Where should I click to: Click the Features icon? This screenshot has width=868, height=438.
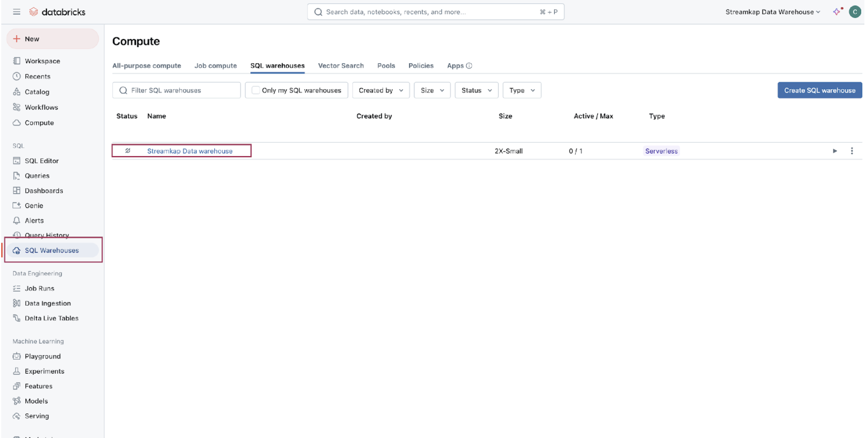(16, 386)
